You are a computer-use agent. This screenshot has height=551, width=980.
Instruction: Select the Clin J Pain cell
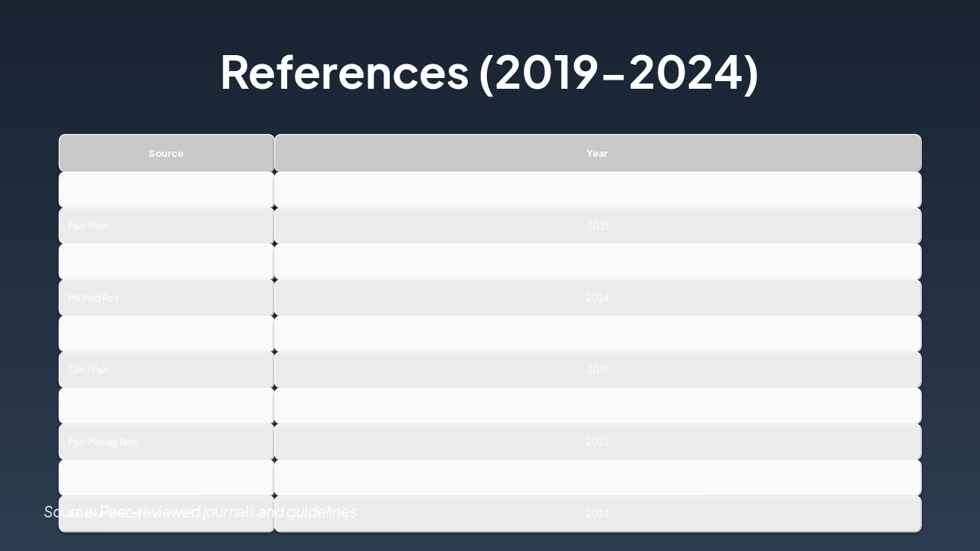pos(166,370)
